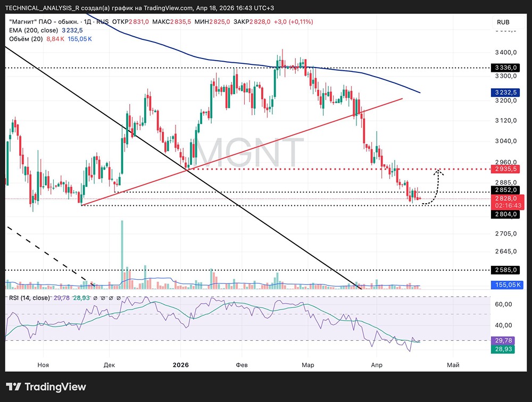The width and height of the screenshot is (532, 402).
Task: Click the tallest volume bar in December
Action: pos(122,254)
